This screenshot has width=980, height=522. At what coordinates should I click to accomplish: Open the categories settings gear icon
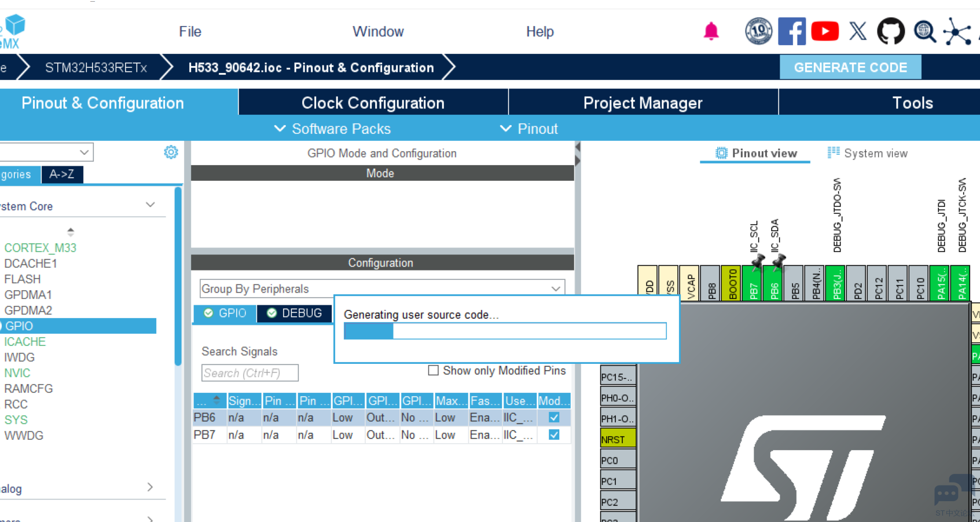click(171, 152)
